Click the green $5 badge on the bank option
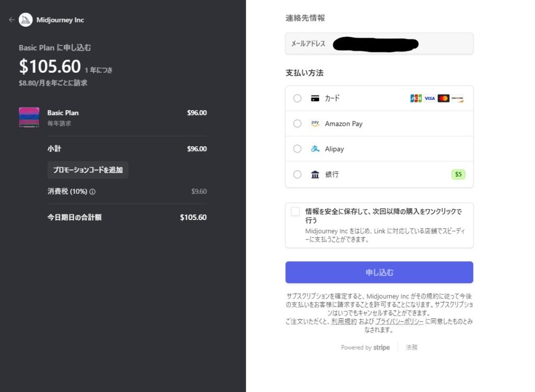The width and height of the screenshot is (535, 392). [x=458, y=175]
